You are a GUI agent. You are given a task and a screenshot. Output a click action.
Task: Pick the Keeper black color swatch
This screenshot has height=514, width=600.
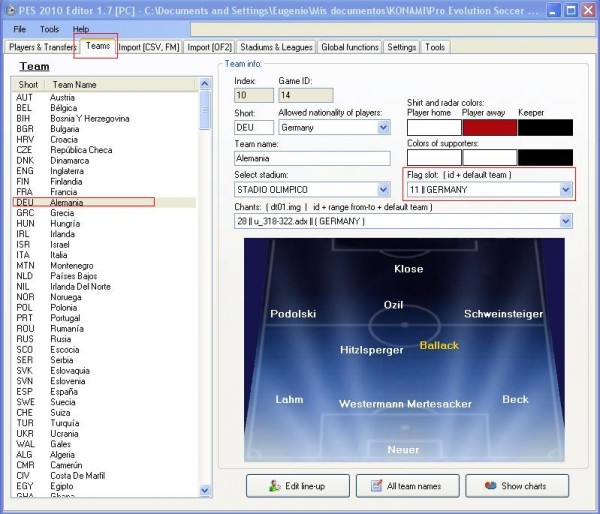pyautogui.click(x=545, y=127)
